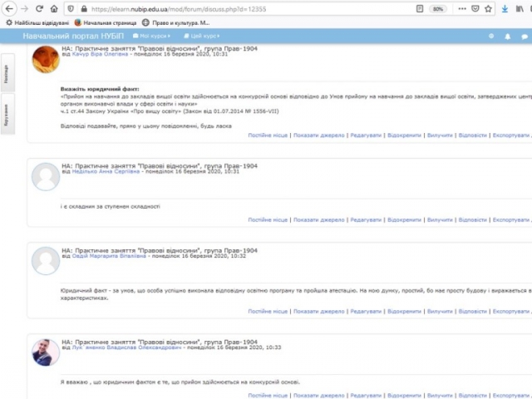Expand the "Цей курс" dropdown menu
532x399 pixels.
[204, 37]
